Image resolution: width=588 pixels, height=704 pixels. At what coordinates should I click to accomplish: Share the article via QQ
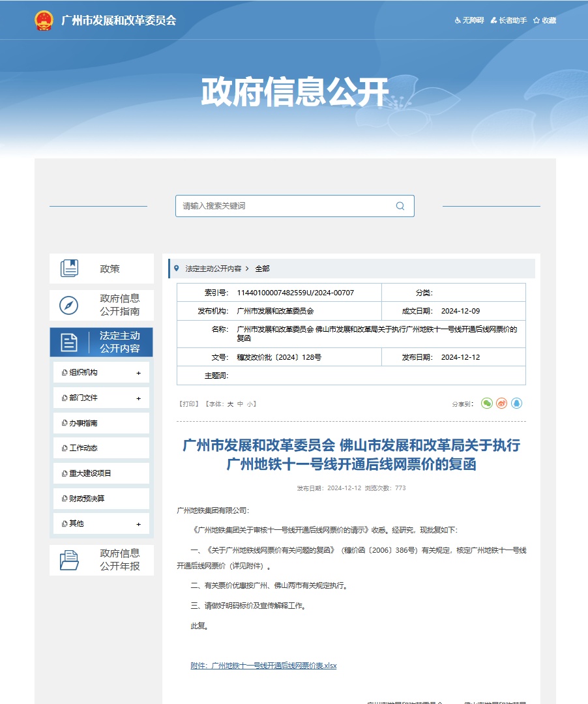point(516,403)
